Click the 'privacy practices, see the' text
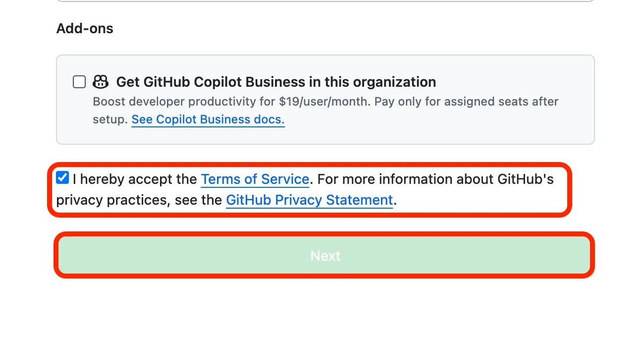Viewport: 644px width, 338px height. point(139,200)
